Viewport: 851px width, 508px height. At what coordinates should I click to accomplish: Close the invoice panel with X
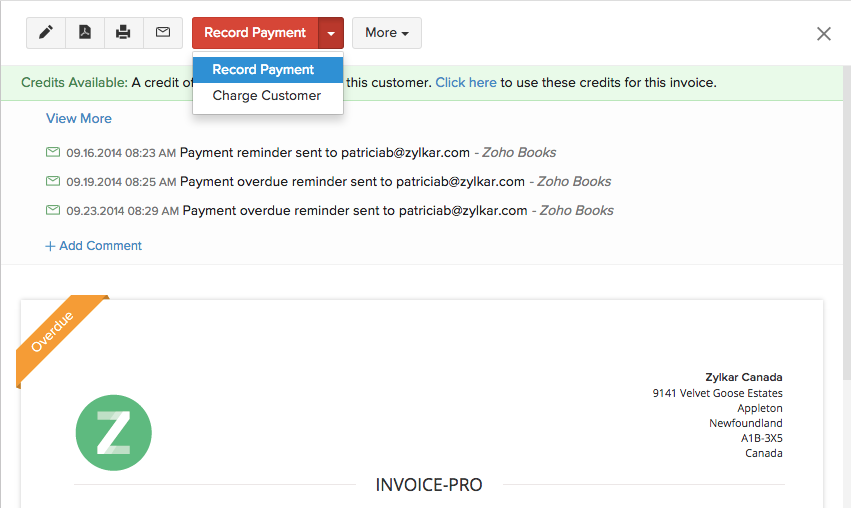824,34
